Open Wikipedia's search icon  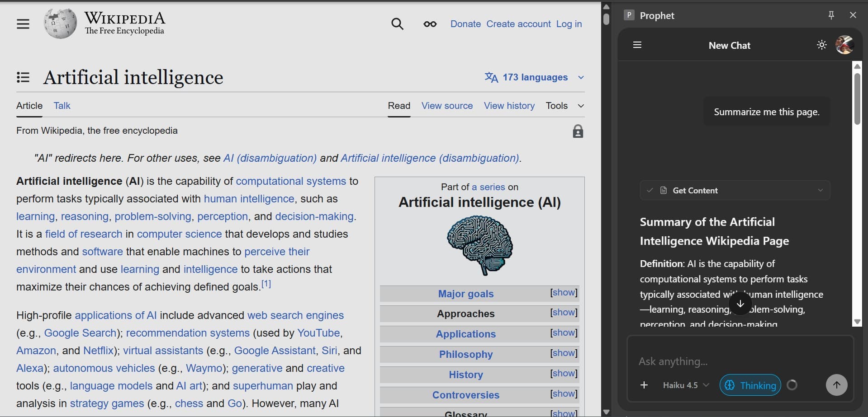coord(398,23)
